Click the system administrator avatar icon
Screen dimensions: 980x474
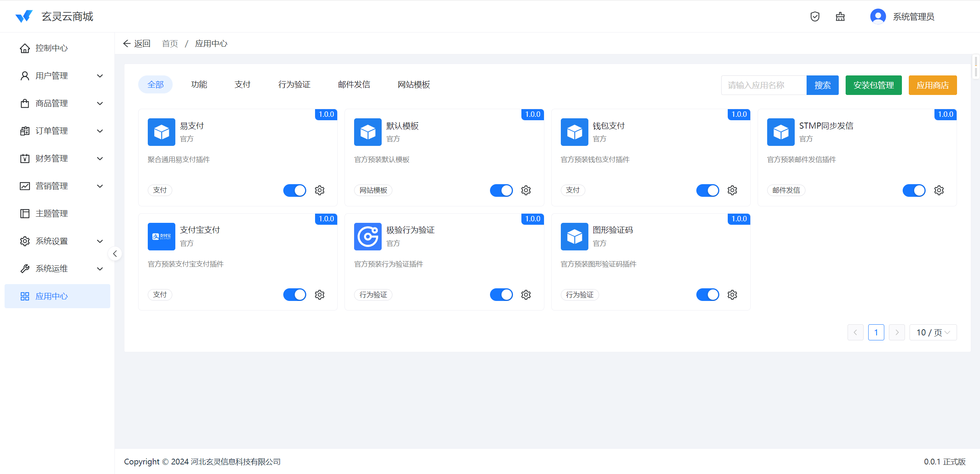[x=878, y=16]
